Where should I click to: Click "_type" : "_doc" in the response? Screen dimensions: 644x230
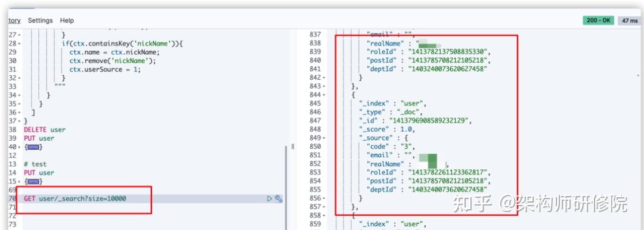[x=391, y=112]
